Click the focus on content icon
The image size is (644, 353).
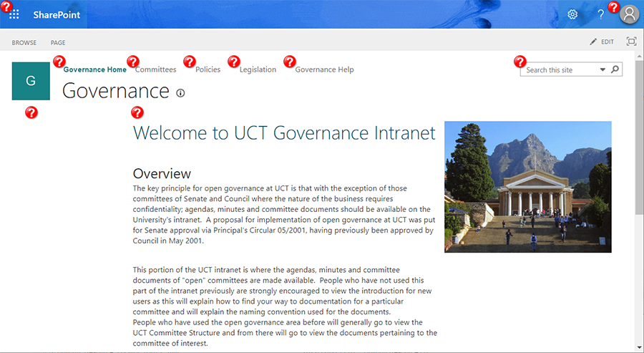tap(631, 41)
